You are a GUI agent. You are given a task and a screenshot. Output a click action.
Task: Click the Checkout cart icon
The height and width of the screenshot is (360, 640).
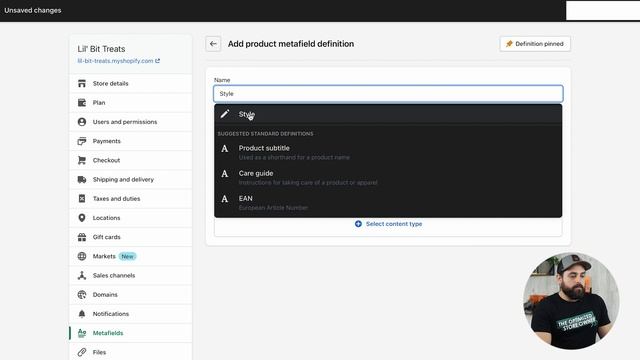(x=82, y=160)
